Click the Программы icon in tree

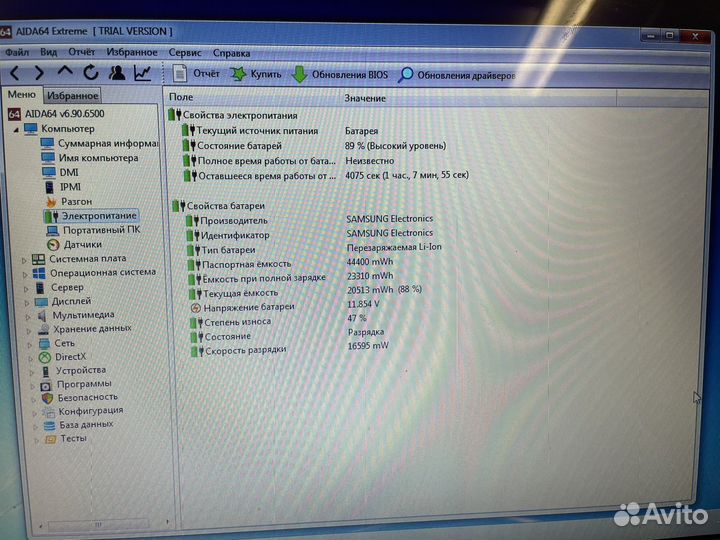click(46, 385)
